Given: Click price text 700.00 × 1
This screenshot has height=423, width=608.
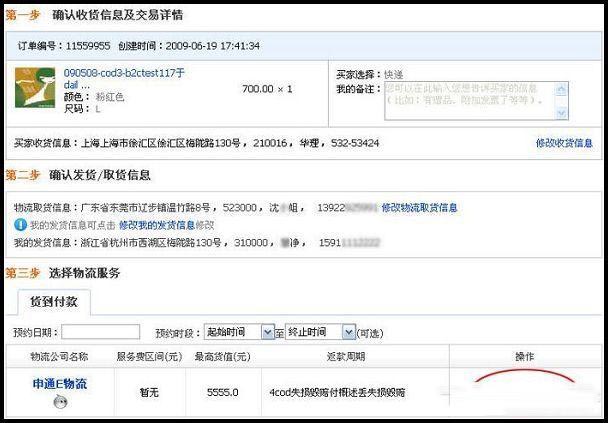Looking at the screenshot, I should coord(267,89).
